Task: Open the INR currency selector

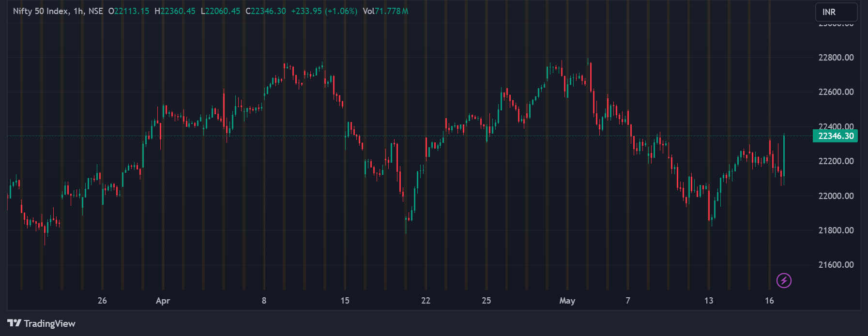Action: click(x=836, y=12)
